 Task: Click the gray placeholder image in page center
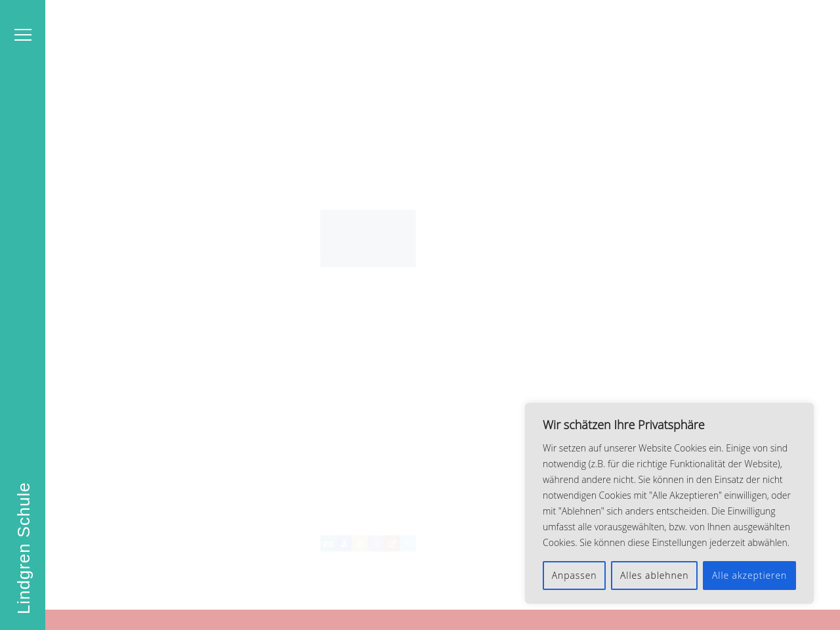pyautogui.click(x=367, y=238)
